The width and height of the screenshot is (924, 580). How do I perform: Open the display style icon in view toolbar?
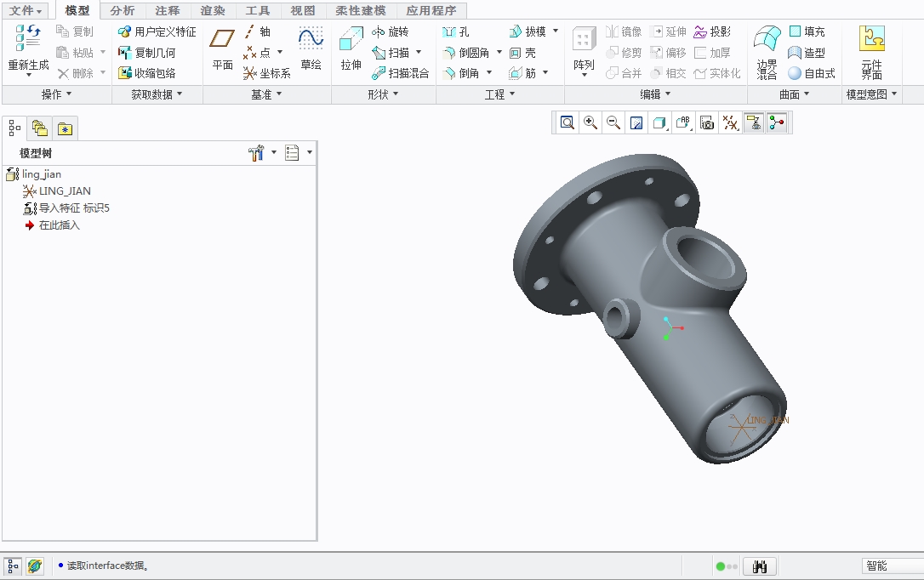click(660, 122)
